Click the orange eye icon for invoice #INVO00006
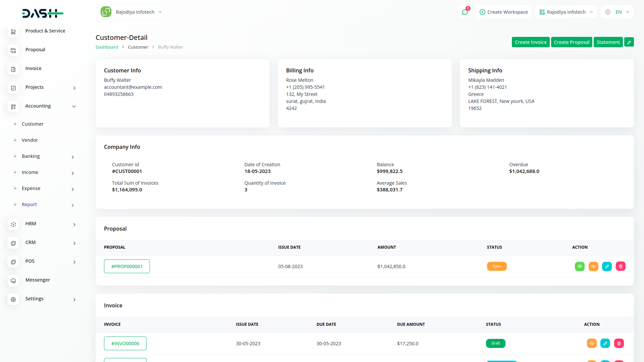The width and height of the screenshot is (644, 362). [x=592, y=343]
